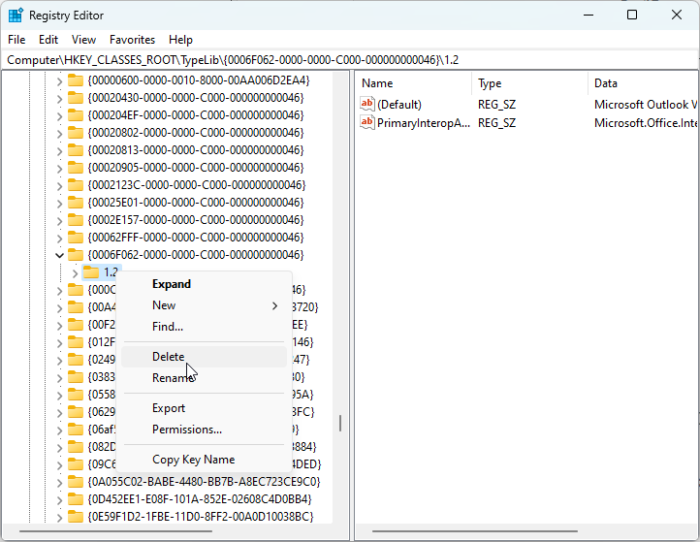Click the folder icon of key starting {00F2
The width and height of the screenshot is (700, 542).
click(x=75, y=325)
